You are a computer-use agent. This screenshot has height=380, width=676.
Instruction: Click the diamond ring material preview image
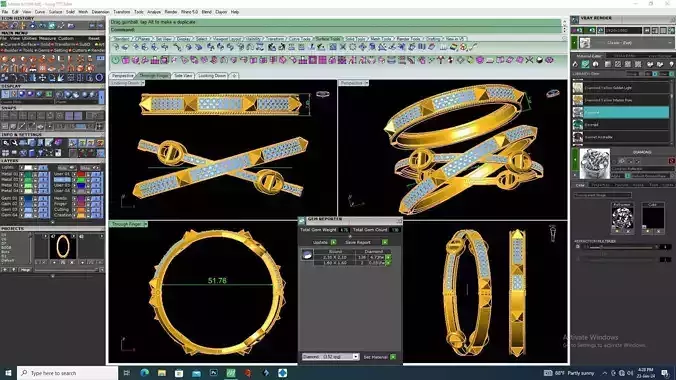pos(595,163)
